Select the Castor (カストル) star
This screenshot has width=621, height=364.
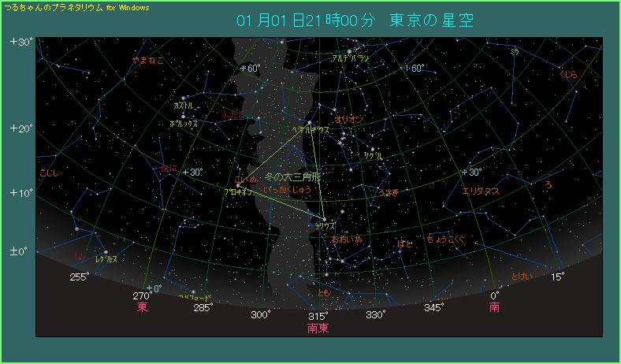click(x=183, y=98)
